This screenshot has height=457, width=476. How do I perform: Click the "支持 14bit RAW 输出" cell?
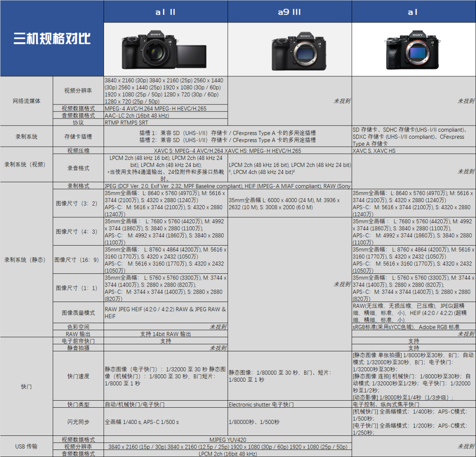coord(166,334)
